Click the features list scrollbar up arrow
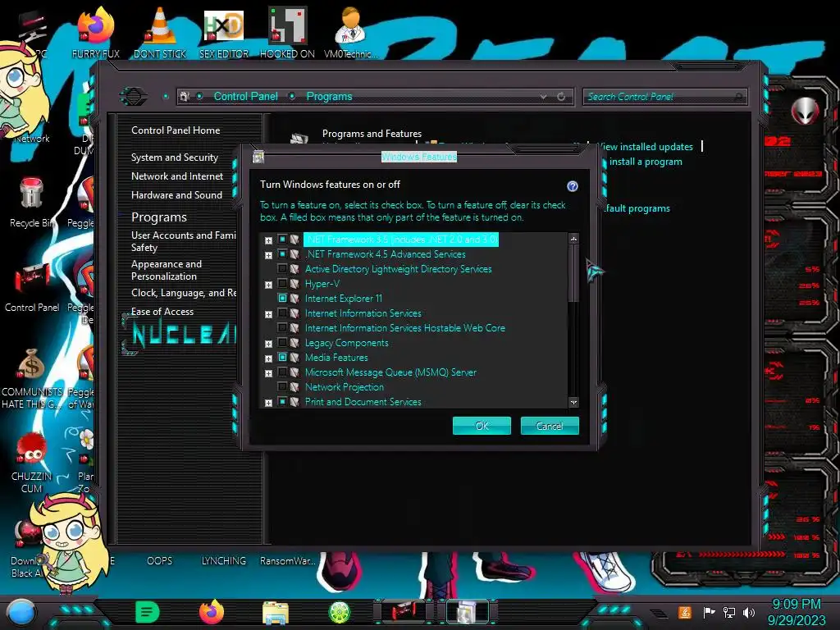The image size is (840, 630). (x=573, y=239)
